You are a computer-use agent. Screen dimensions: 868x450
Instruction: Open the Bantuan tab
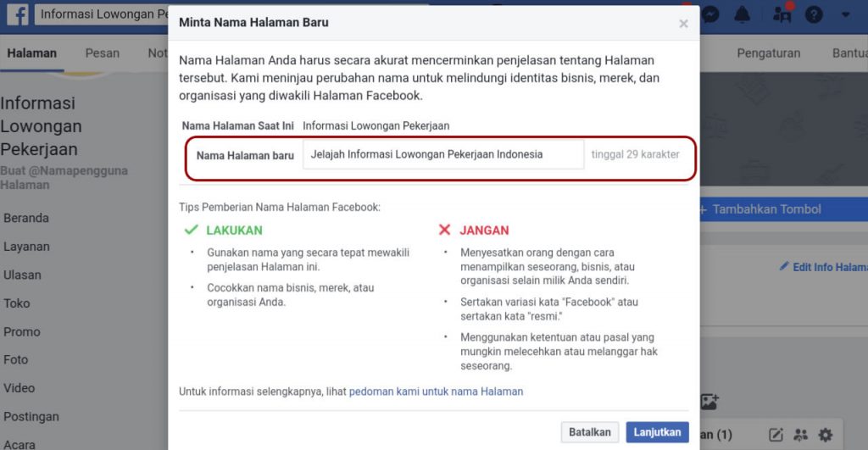click(x=850, y=53)
